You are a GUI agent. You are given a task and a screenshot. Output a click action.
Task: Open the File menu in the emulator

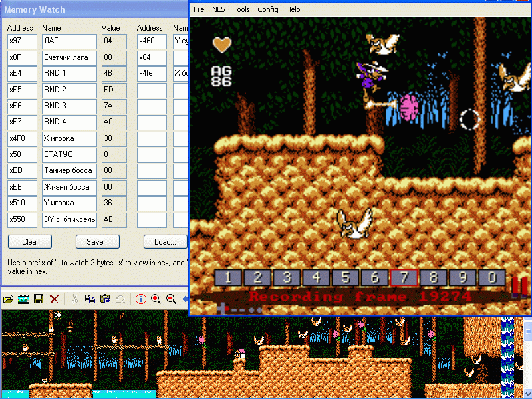pyautogui.click(x=199, y=9)
